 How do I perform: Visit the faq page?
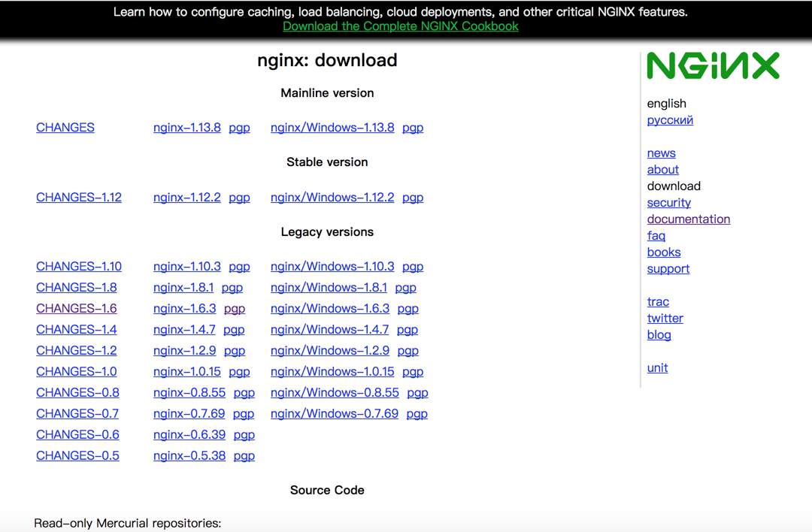(x=656, y=236)
